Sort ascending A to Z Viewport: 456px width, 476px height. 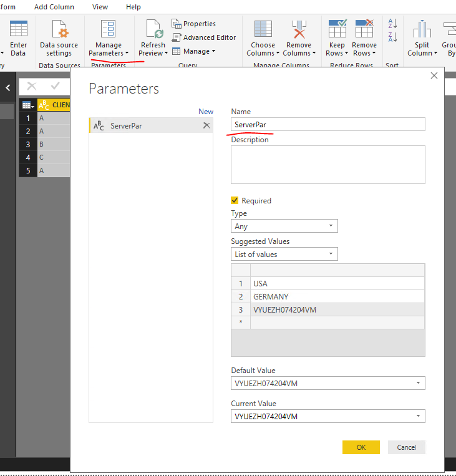click(392, 23)
